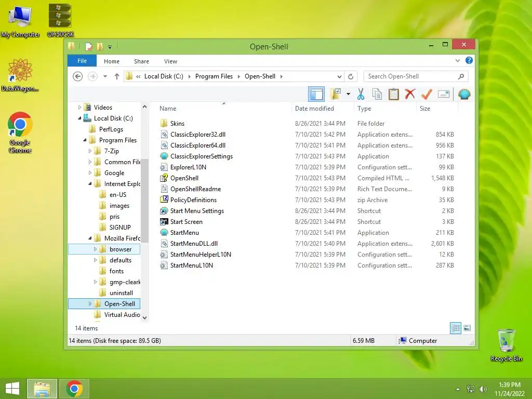Select ClassicExplorer32.dll file

click(x=198, y=135)
